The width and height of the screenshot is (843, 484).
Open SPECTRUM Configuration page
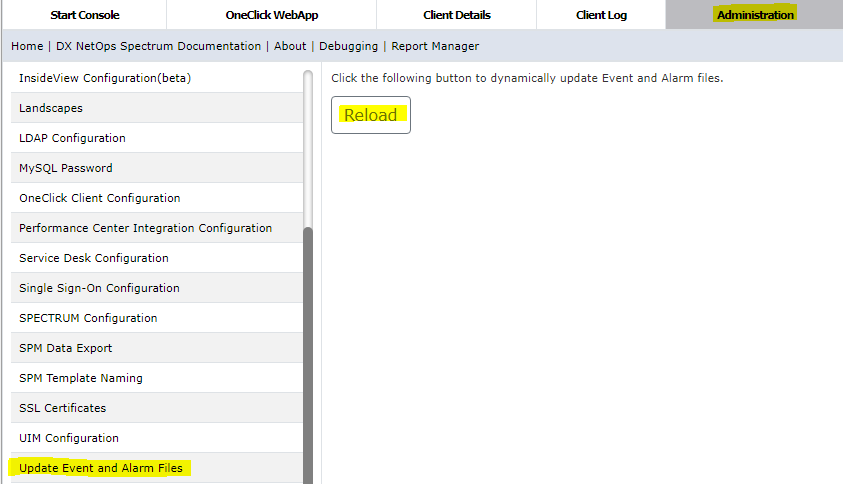click(x=157, y=318)
